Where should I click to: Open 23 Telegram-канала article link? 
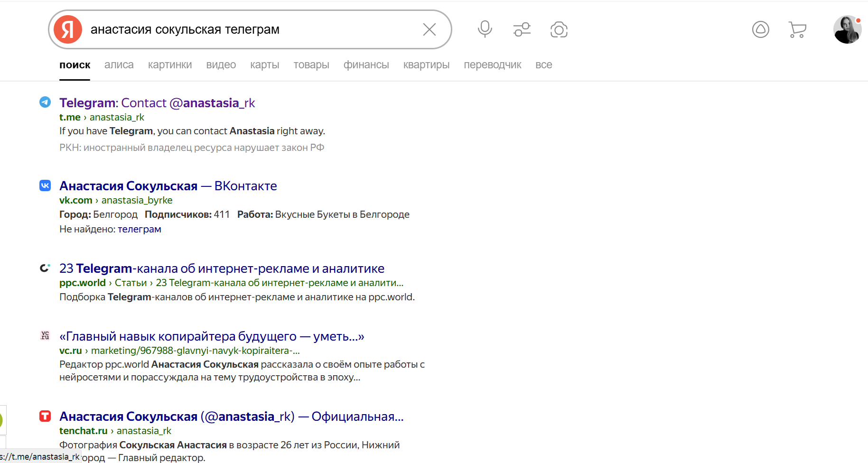click(222, 269)
